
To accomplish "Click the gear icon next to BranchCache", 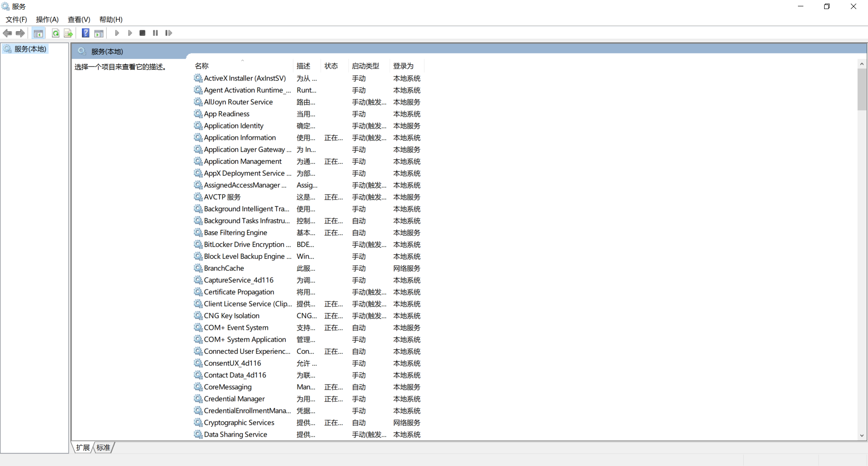I will [x=198, y=268].
